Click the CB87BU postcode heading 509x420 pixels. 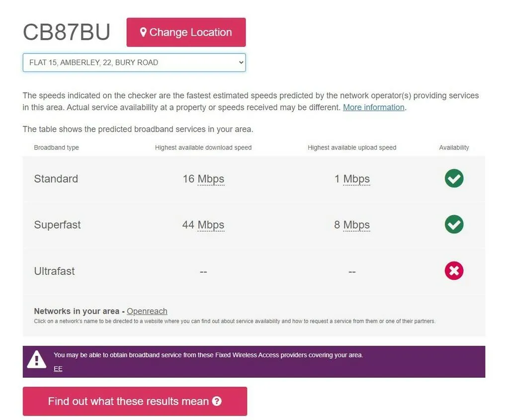67,32
